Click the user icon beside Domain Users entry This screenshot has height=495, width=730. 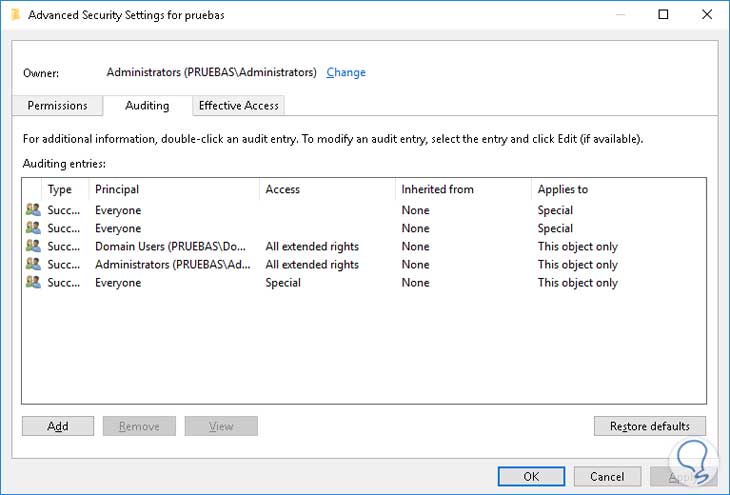(33, 247)
